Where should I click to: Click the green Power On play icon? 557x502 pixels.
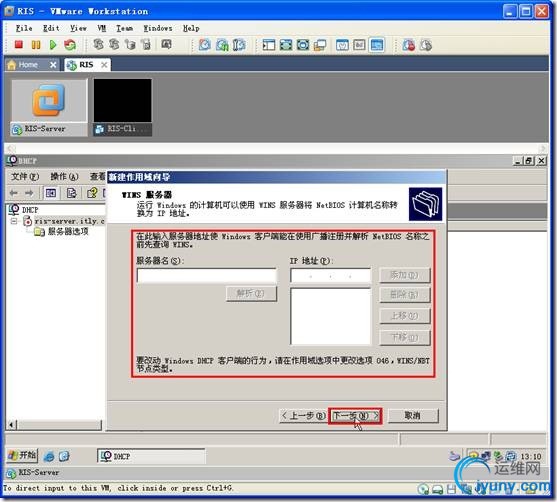point(53,45)
